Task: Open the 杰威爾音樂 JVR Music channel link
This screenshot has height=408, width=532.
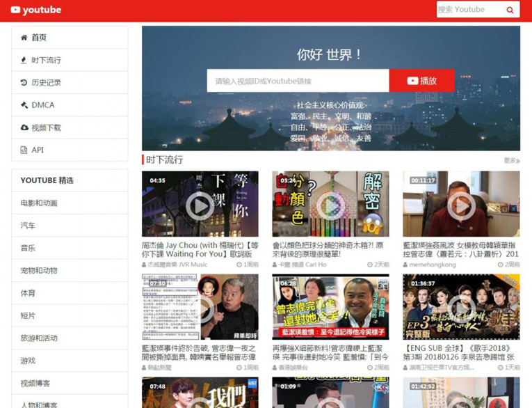Action: click(177, 265)
